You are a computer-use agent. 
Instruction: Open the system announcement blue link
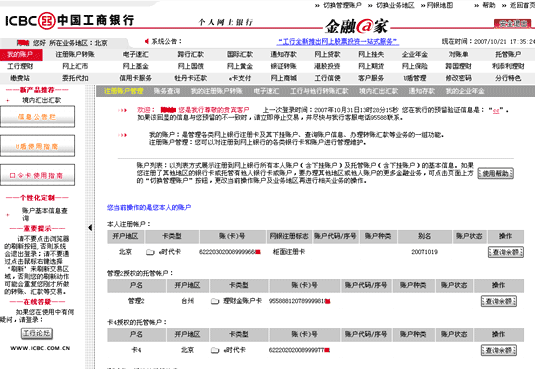(x=338, y=42)
